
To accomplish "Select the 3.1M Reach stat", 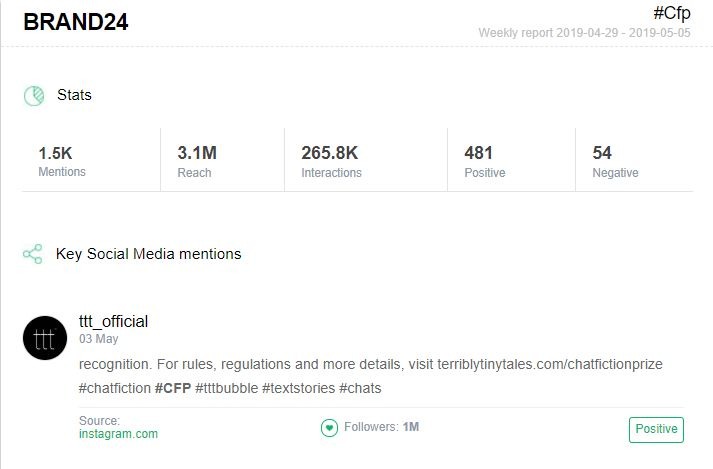I will (197, 161).
